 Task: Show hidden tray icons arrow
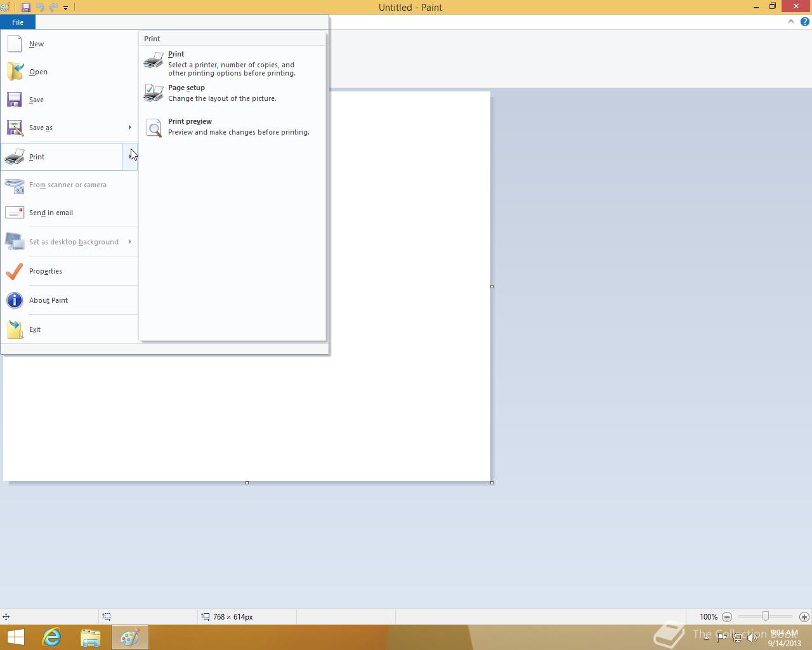point(706,637)
